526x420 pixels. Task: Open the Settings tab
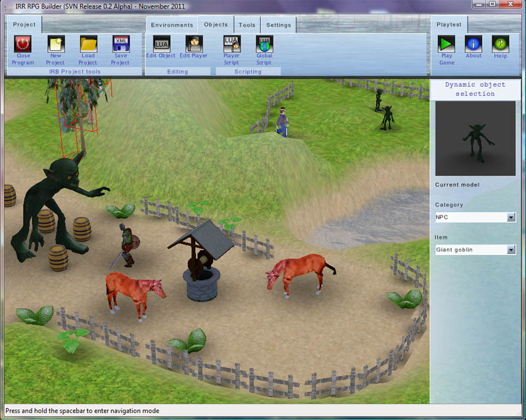279,25
